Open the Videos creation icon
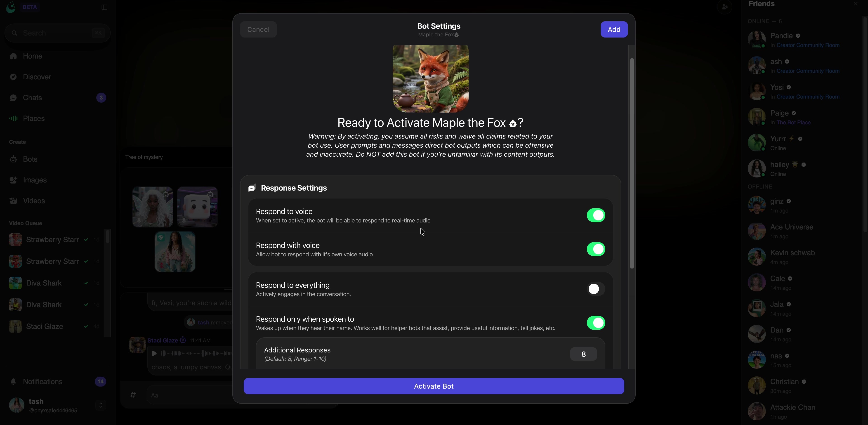The width and height of the screenshot is (868, 425). coord(14,201)
